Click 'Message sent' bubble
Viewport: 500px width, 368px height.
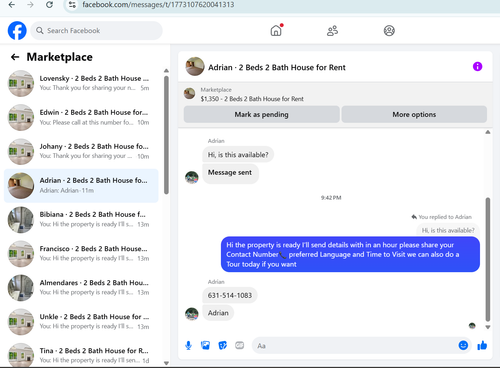(230, 173)
